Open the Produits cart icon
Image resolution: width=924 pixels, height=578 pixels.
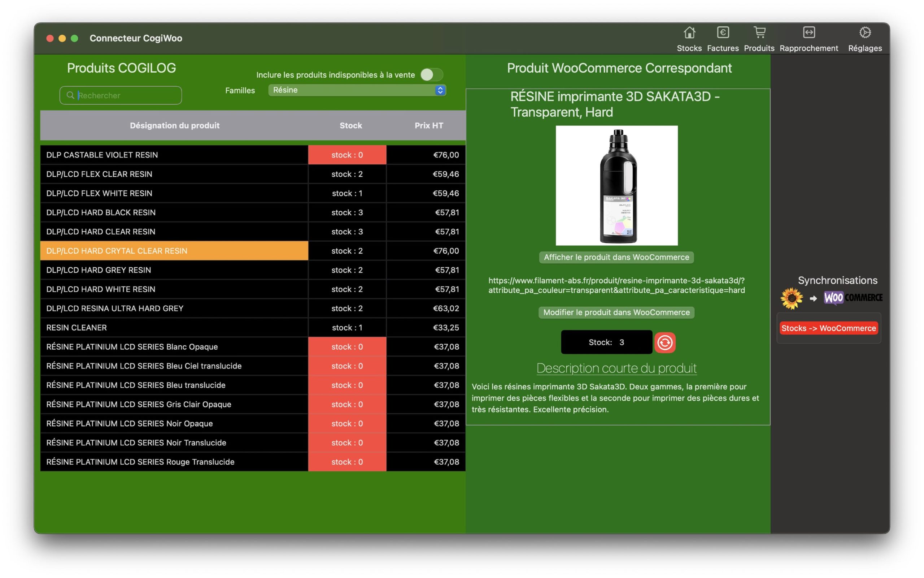(759, 33)
